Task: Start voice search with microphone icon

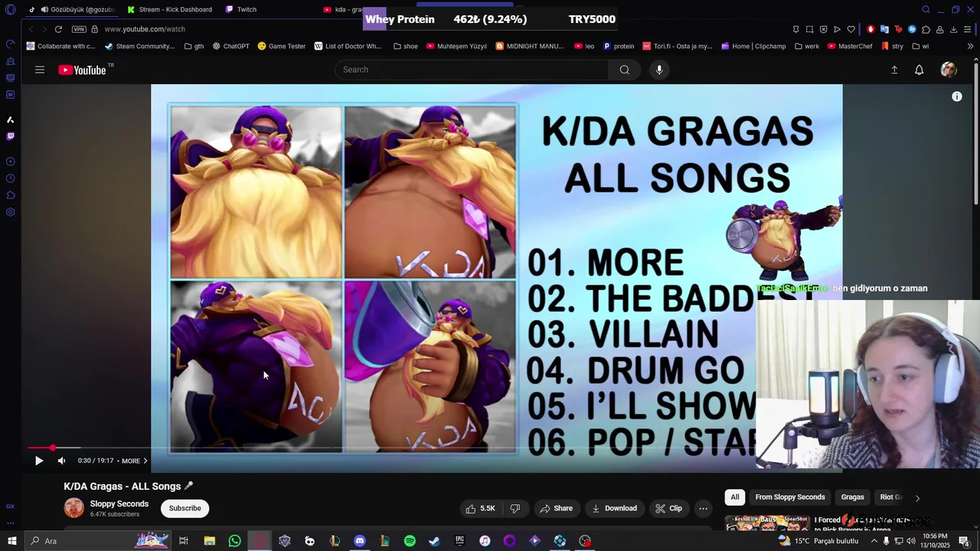Action: coord(659,70)
